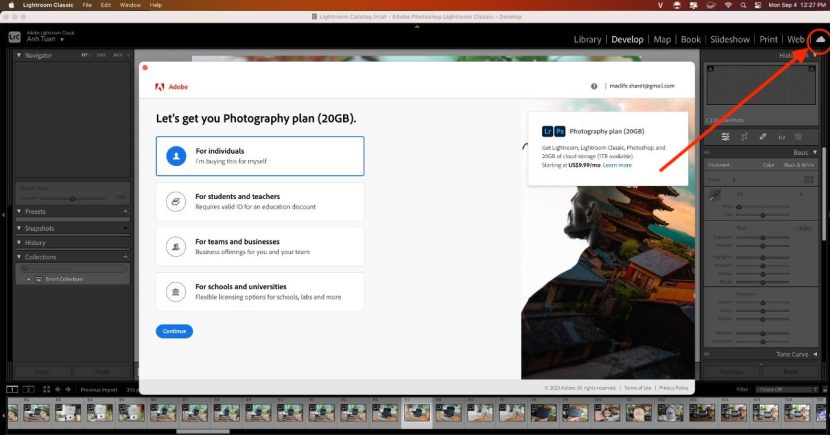Set treatment to Color
830x435 pixels.
[x=768, y=165]
